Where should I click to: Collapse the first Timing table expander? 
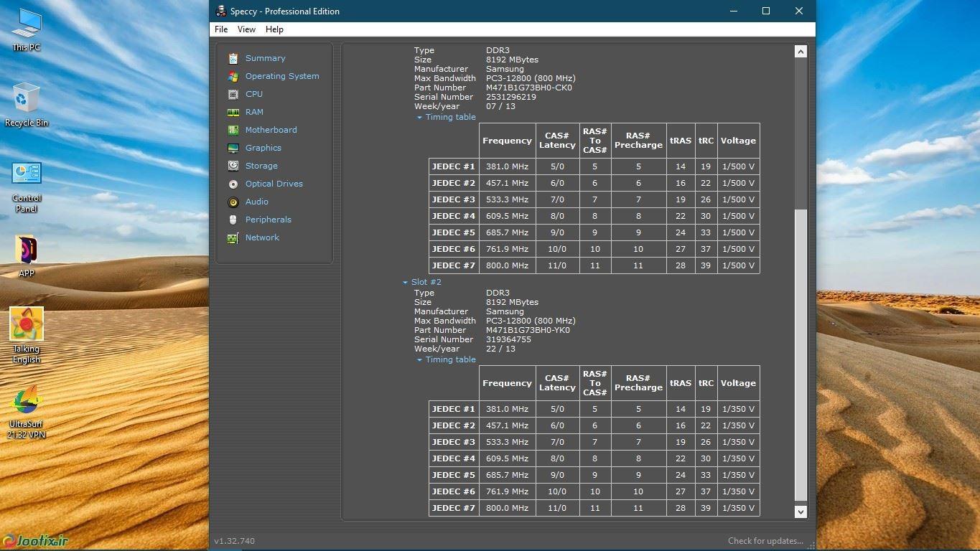(x=419, y=118)
